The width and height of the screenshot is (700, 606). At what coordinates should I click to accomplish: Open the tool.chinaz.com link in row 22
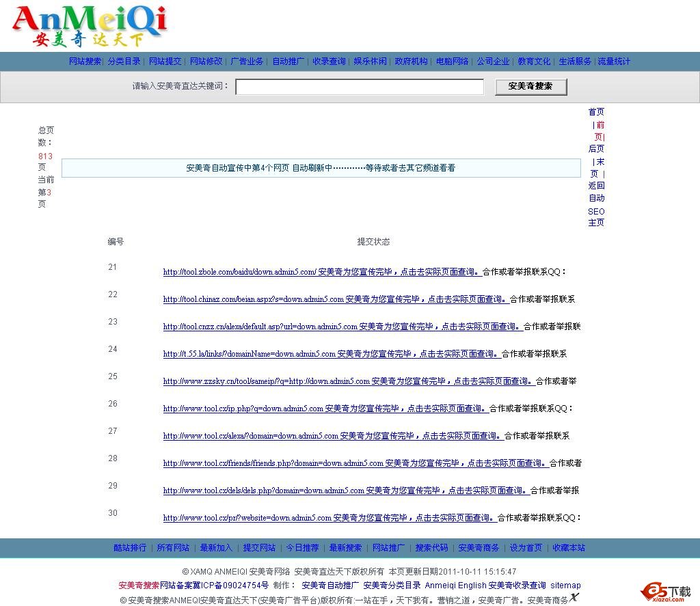(336, 299)
